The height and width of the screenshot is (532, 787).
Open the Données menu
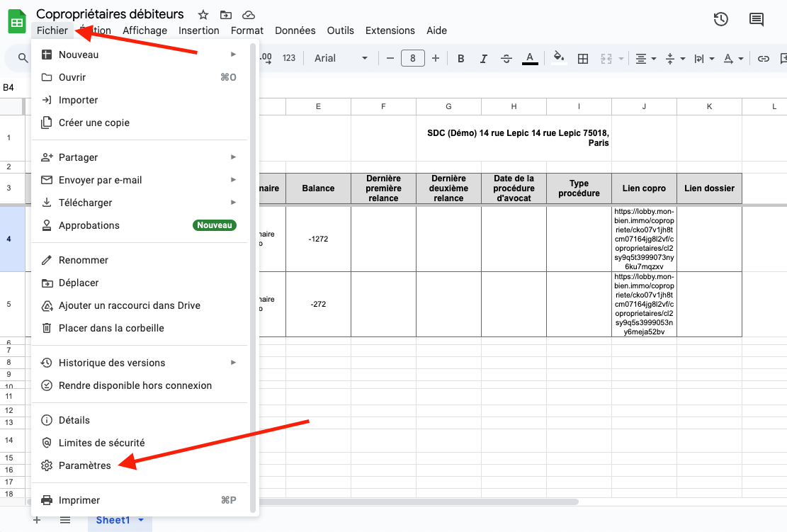(295, 30)
